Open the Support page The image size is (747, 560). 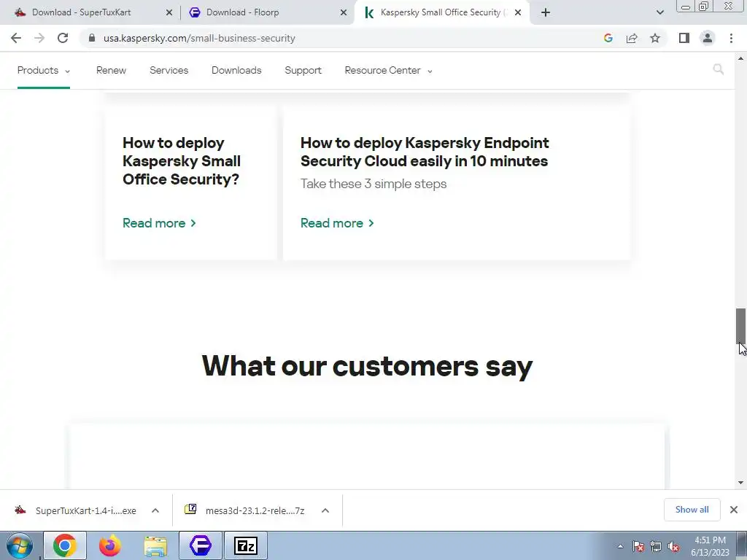[x=303, y=71]
